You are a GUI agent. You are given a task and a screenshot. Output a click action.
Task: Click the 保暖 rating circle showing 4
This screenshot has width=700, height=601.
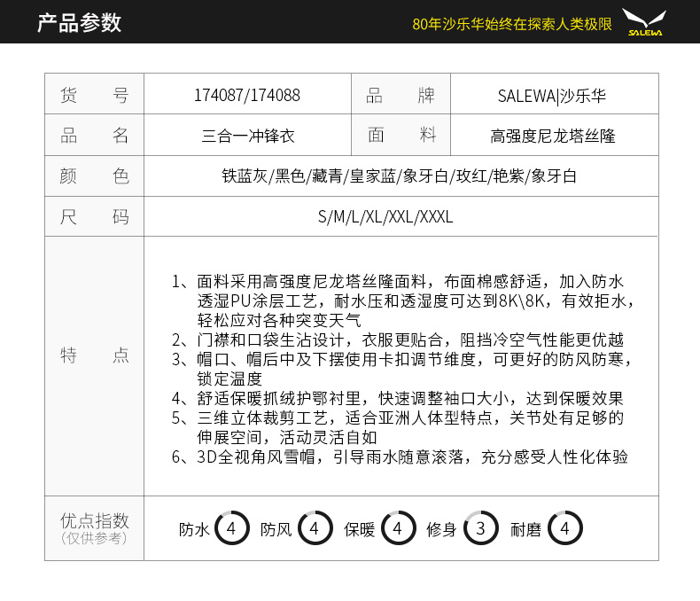pos(398,527)
